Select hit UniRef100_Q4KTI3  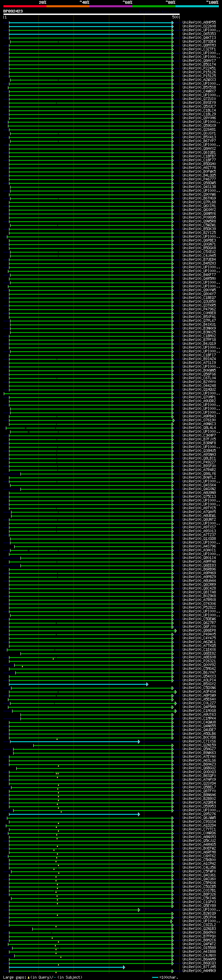click(199, 38)
